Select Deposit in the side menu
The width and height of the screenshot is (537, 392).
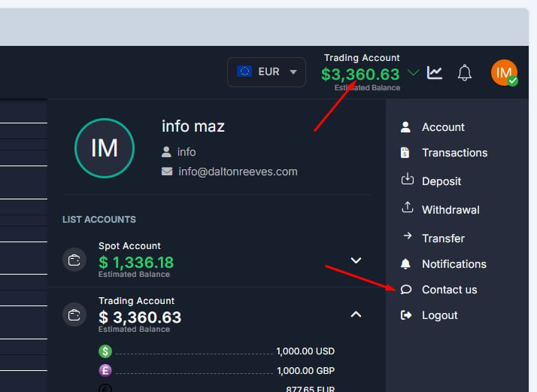[x=441, y=181]
